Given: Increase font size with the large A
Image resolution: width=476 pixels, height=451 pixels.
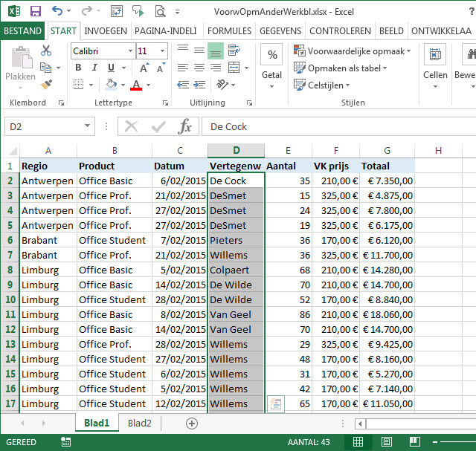Looking at the screenshot, I should point(144,68).
